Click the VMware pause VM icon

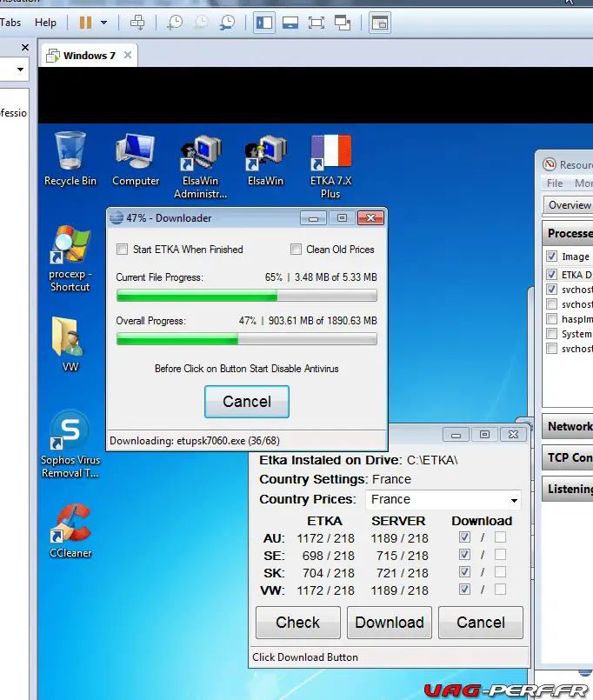pos(86,23)
